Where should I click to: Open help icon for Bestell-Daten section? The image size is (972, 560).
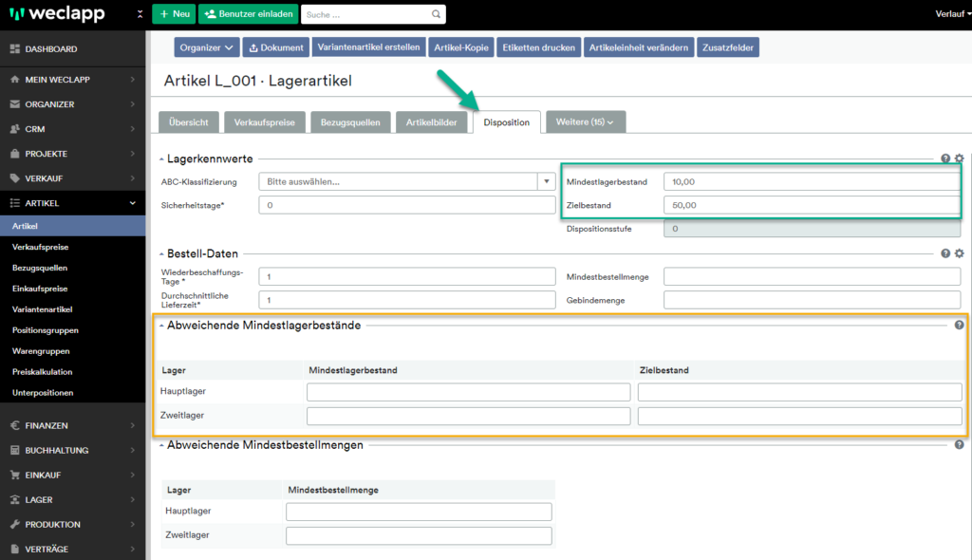[x=945, y=253]
